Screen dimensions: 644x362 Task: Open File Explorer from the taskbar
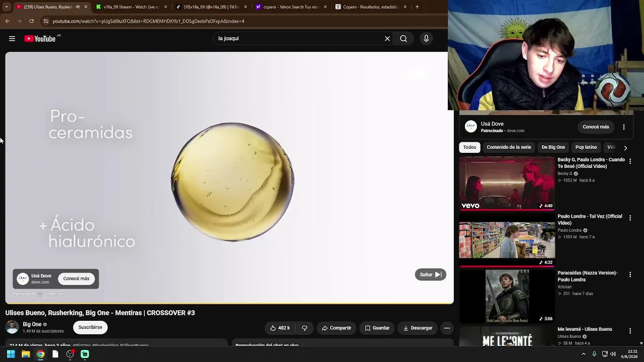(x=26, y=354)
